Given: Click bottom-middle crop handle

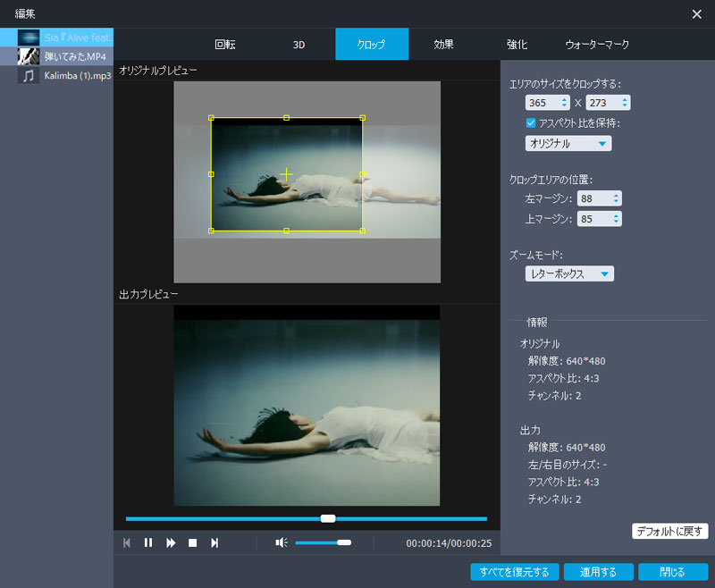Looking at the screenshot, I should pos(286,231).
